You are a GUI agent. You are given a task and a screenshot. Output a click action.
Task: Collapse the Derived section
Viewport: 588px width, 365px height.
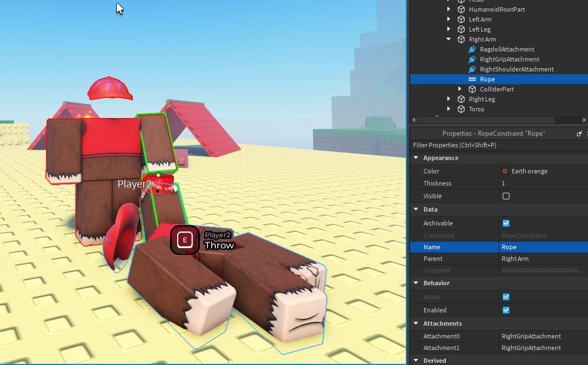point(416,361)
